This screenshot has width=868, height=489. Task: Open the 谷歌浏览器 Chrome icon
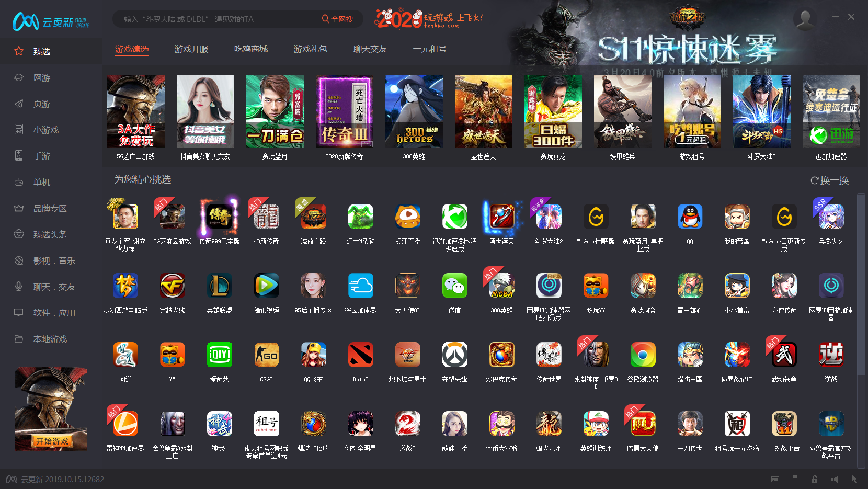(x=643, y=355)
